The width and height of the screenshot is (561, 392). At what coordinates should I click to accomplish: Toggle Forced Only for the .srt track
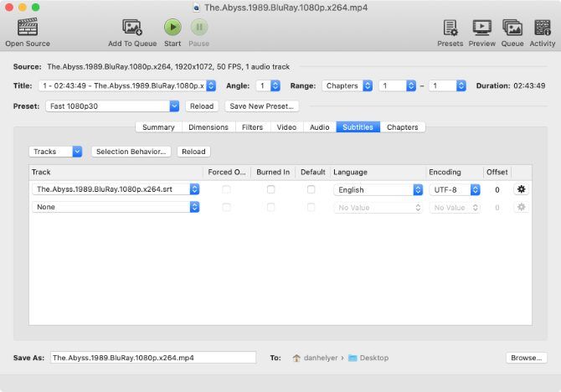(226, 189)
